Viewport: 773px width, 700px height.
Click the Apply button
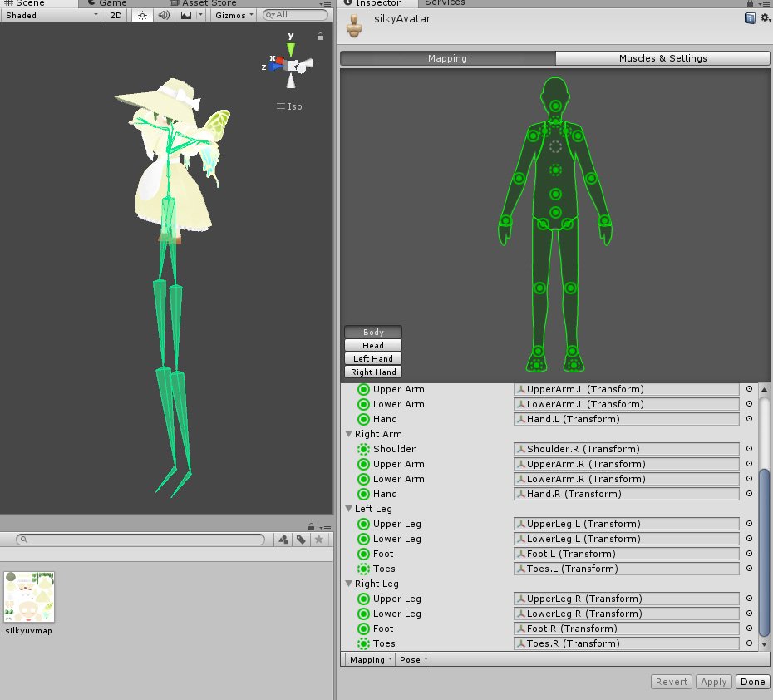tap(714, 682)
